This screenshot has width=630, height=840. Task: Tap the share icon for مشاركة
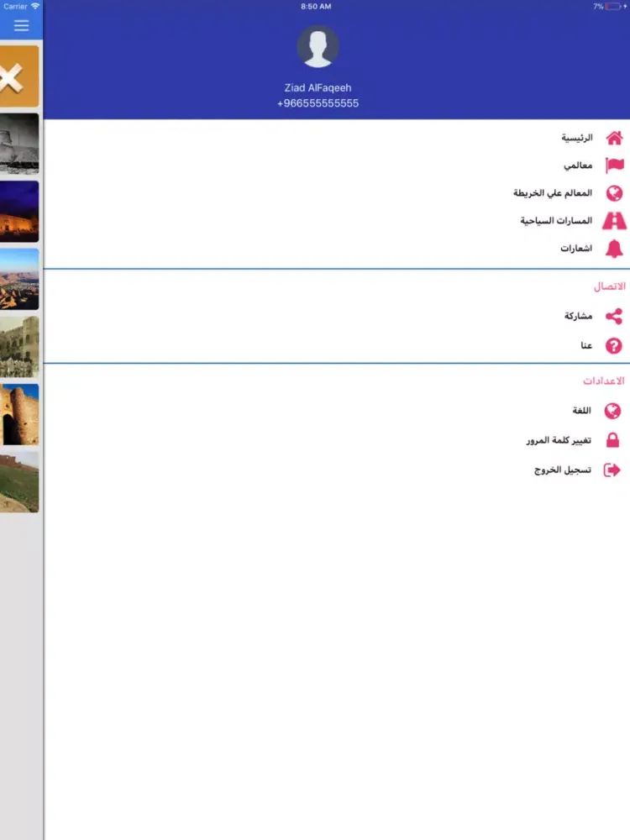coord(614,316)
